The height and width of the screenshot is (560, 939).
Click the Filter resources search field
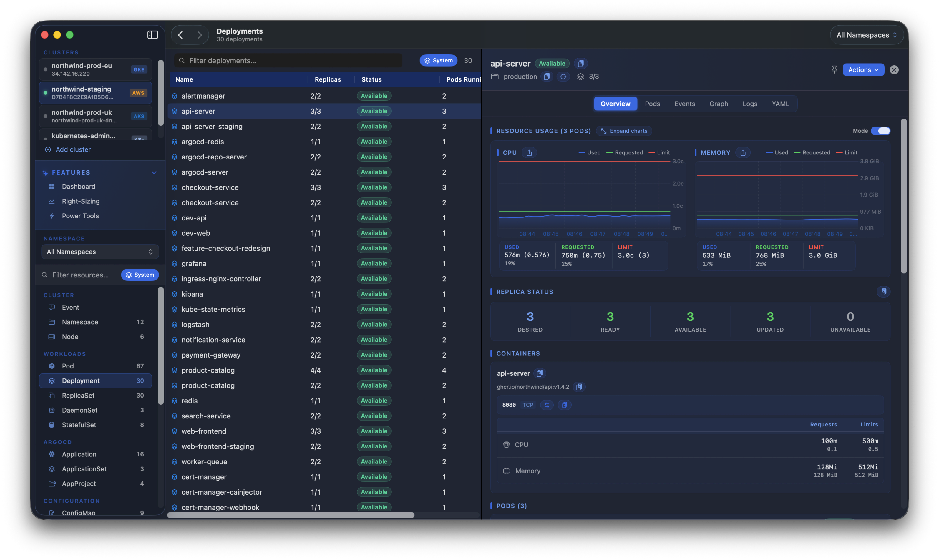tap(80, 275)
